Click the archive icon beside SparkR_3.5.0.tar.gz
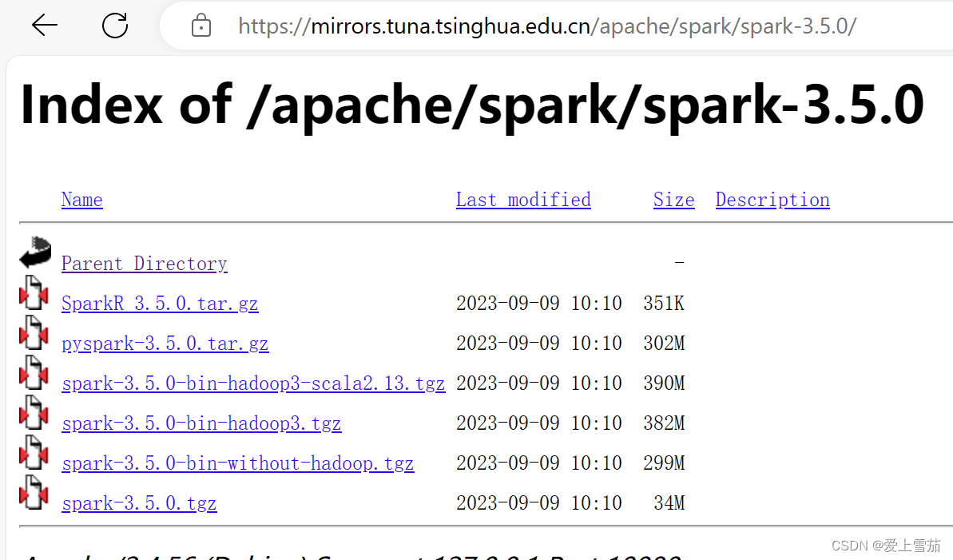 pos(34,293)
